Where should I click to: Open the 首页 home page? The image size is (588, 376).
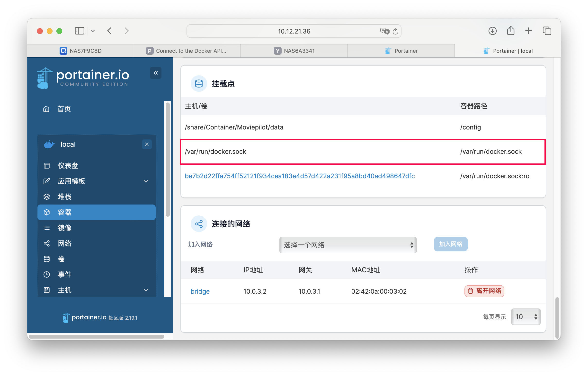point(64,109)
